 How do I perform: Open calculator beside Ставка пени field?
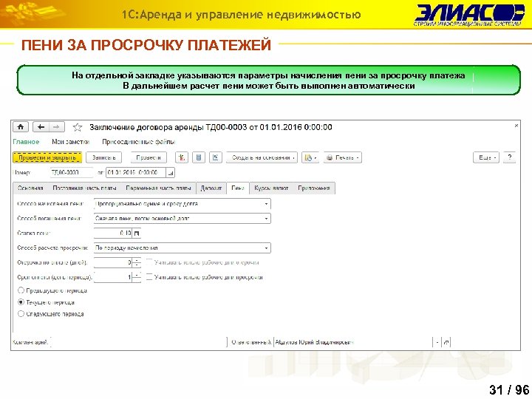tap(137, 233)
